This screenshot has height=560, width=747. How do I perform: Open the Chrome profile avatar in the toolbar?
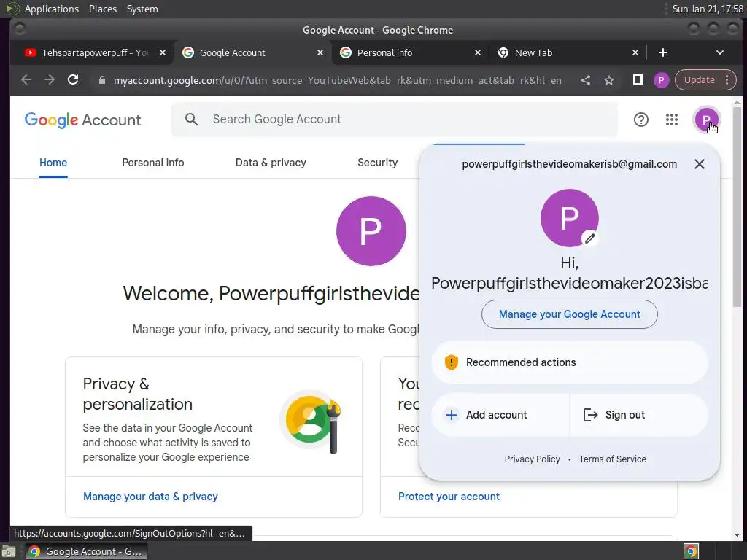pos(661,80)
